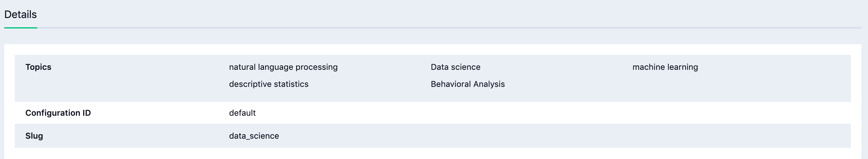
Task: Click the green underline beneath Details
Action: [x=20, y=28]
